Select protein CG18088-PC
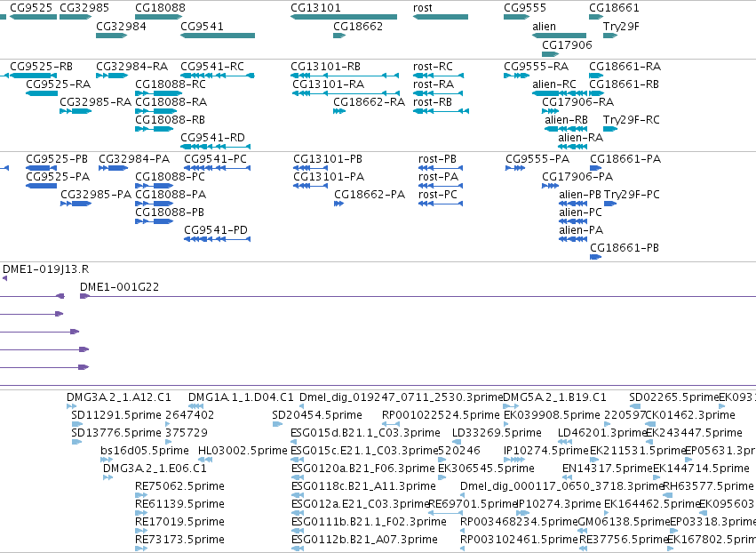The image size is (756, 553). pos(155,186)
